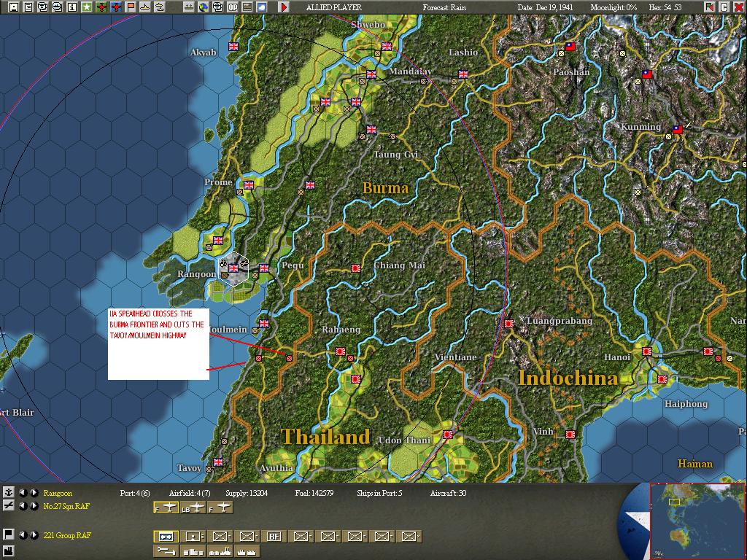Viewport: 747px width, 560px height.
Task: Click the 'i' intelligence information icon
Action: (x=71, y=7)
